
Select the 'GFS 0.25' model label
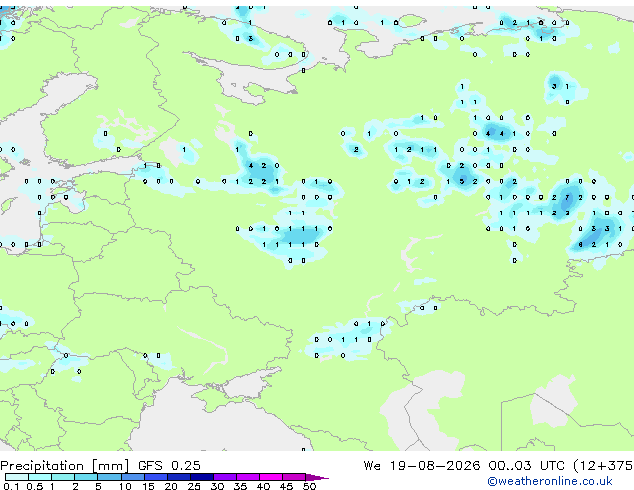coord(169,465)
